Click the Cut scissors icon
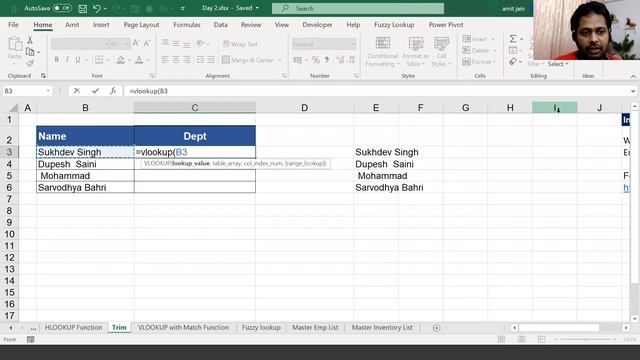The width and height of the screenshot is (640, 360). [30, 40]
